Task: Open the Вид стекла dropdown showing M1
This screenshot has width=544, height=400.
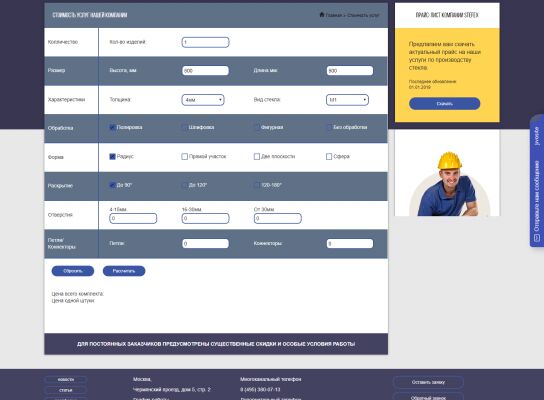Action: coord(347,100)
